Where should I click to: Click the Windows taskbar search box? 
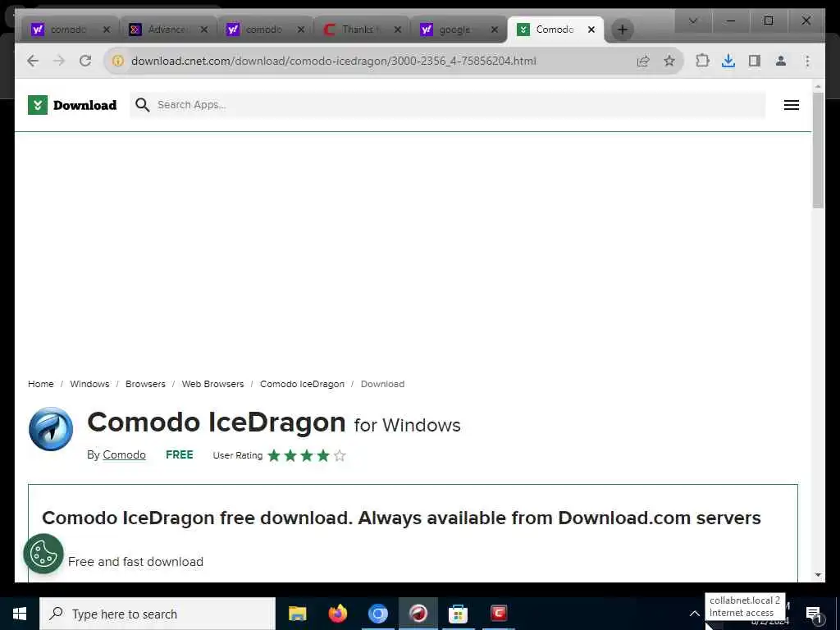(157, 614)
